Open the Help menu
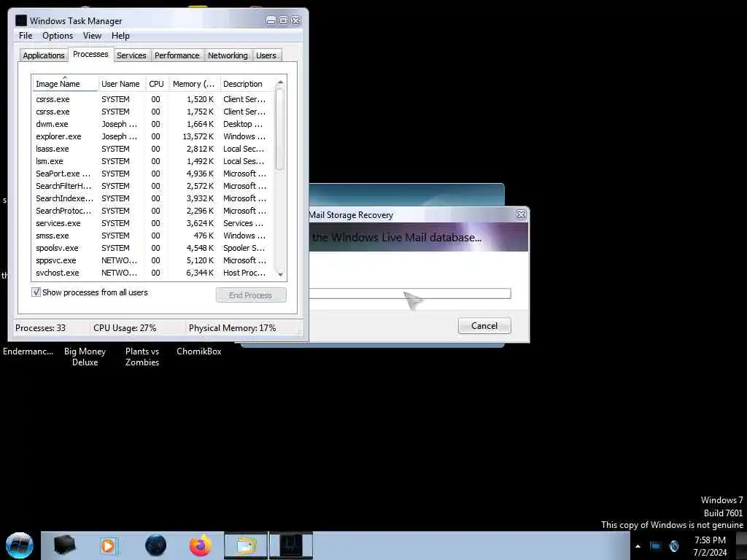The height and width of the screenshot is (560, 747). 120,36
